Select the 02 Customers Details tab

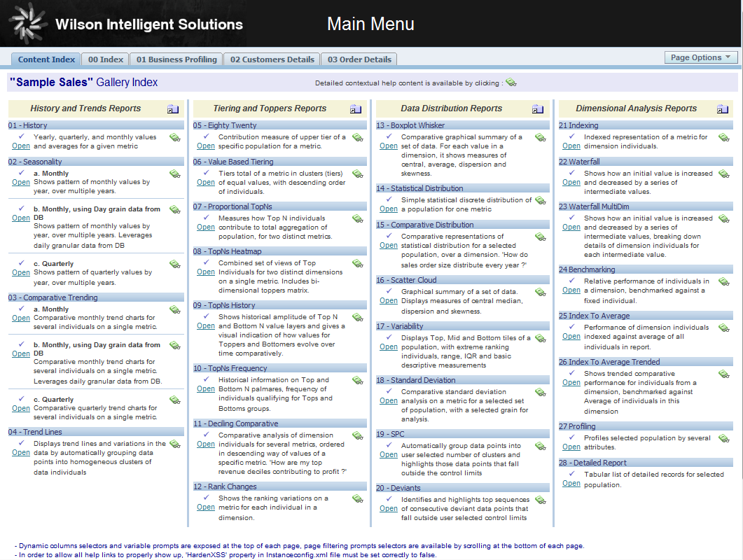pyautogui.click(x=272, y=59)
